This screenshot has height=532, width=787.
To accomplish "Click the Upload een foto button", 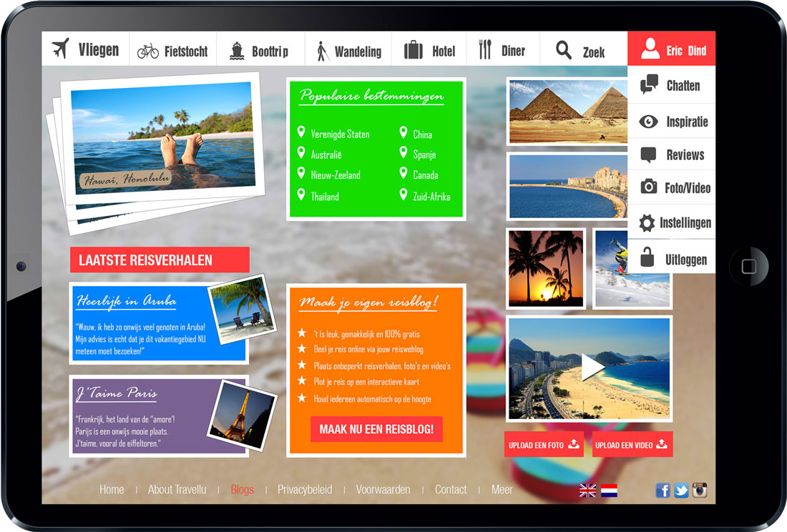I will click(544, 445).
